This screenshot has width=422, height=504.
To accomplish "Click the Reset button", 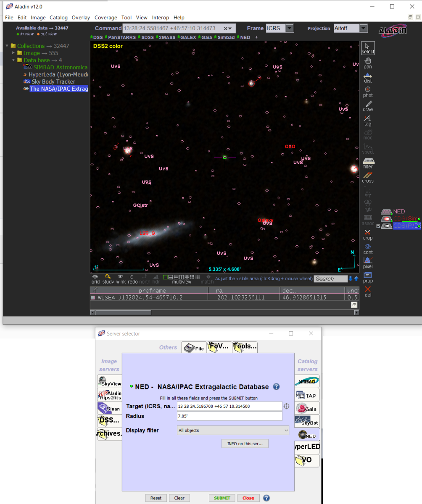I will click(156, 498).
